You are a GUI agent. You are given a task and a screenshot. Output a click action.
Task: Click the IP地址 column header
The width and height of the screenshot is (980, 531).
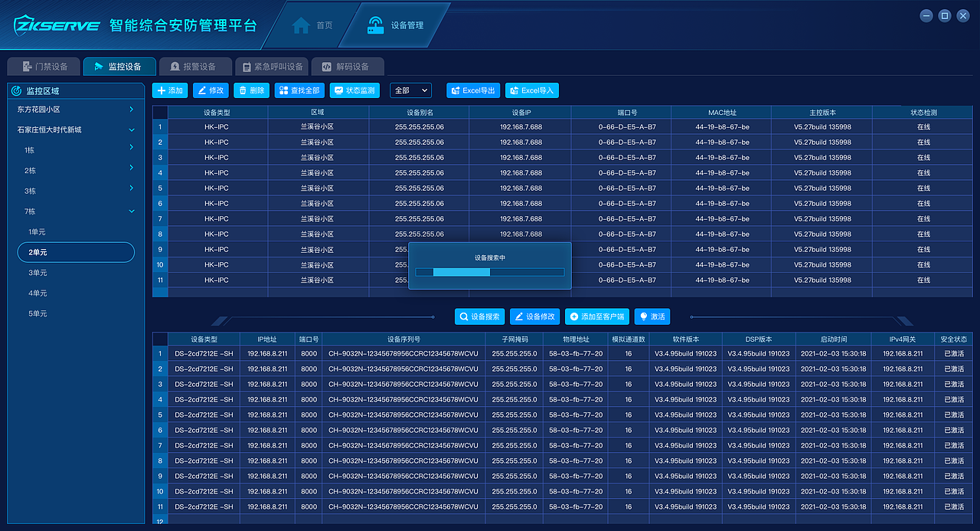point(267,339)
